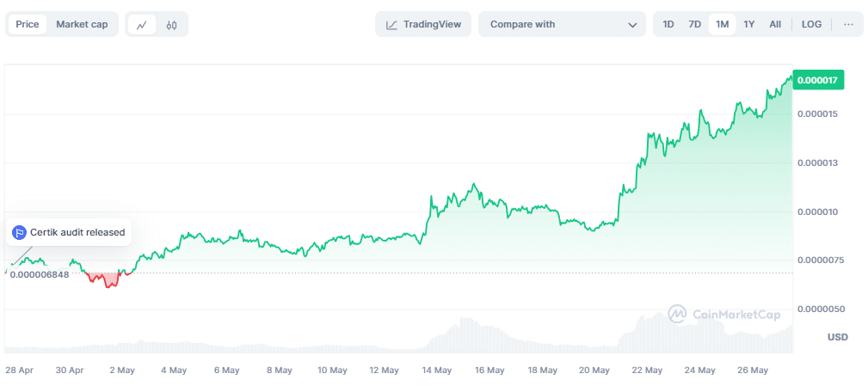Click the CoinMarketCap watermark logo
868x386 pixels.
[x=677, y=315]
